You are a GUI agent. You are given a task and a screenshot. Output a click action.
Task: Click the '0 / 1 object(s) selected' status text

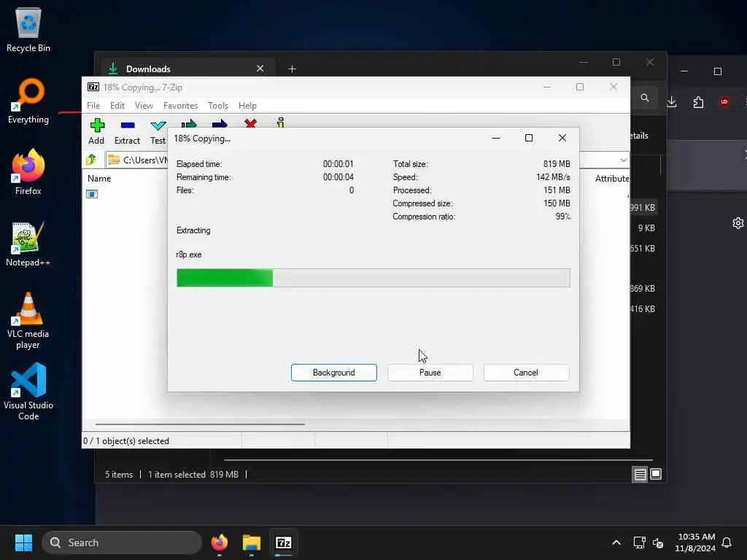coord(126,441)
